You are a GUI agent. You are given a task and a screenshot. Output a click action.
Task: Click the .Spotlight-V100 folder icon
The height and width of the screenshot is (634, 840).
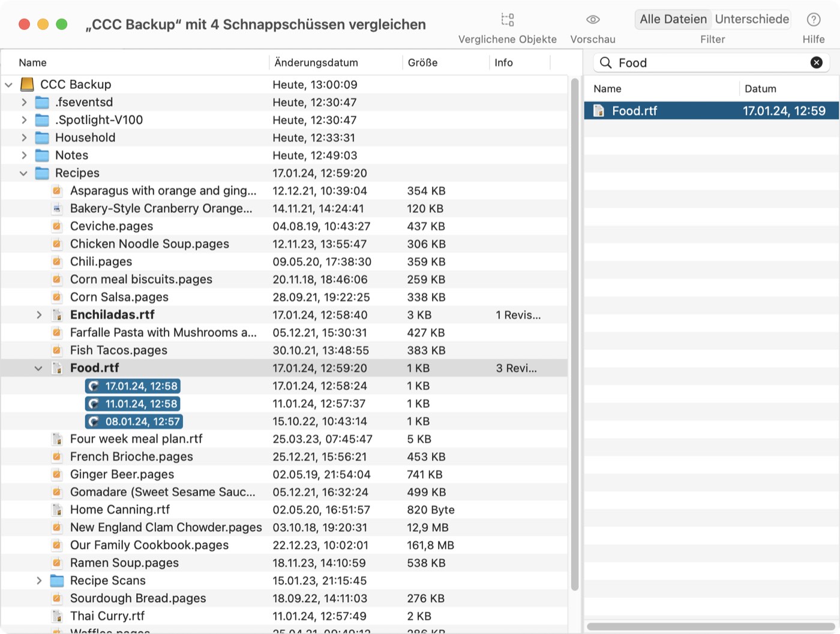[x=42, y=120]
